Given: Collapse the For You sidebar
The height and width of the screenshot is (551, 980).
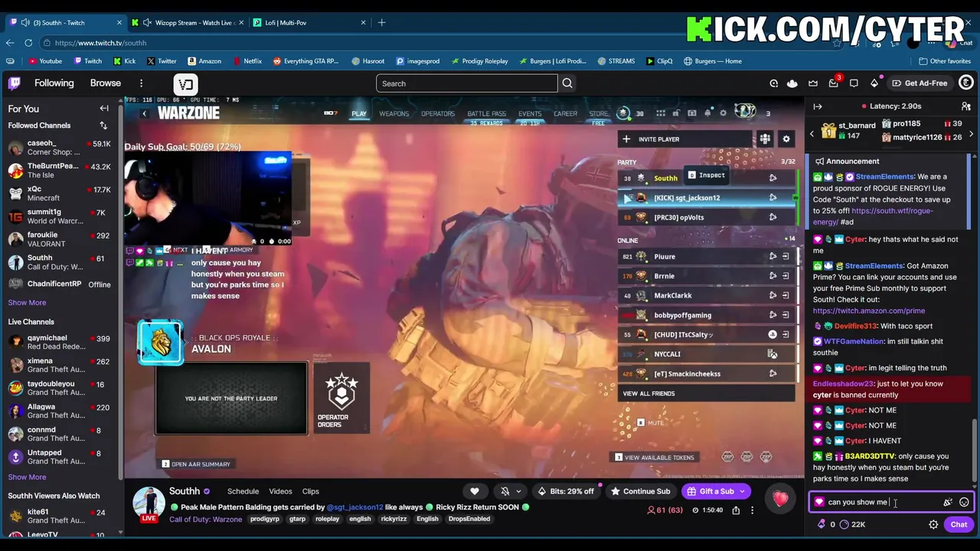Looking at the screenshot, I should point(104,109).
